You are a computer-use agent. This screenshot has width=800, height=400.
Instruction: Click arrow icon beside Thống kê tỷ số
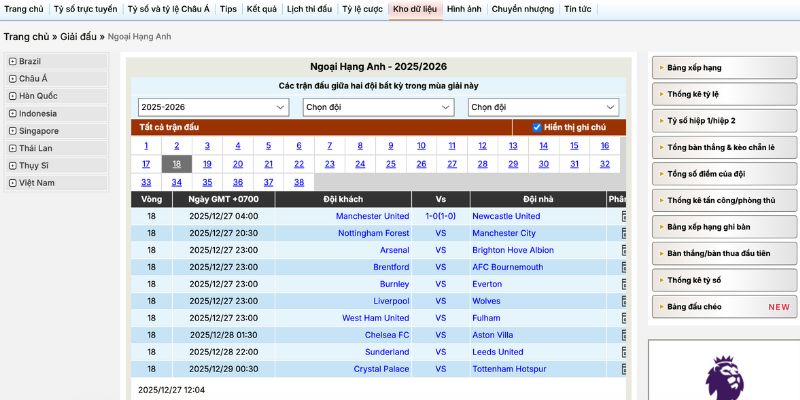coord(661,280)
